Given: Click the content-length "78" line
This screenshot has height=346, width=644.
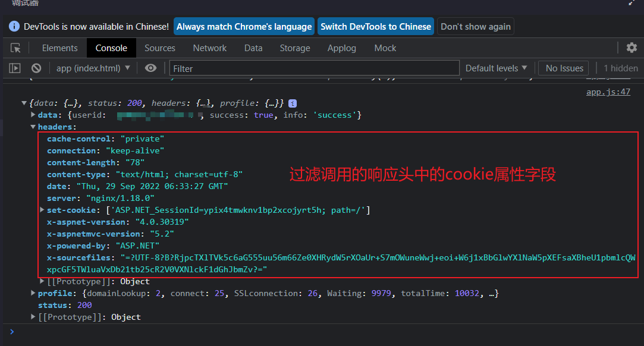Looking at the screenshot, I should (x=96, y=162).
